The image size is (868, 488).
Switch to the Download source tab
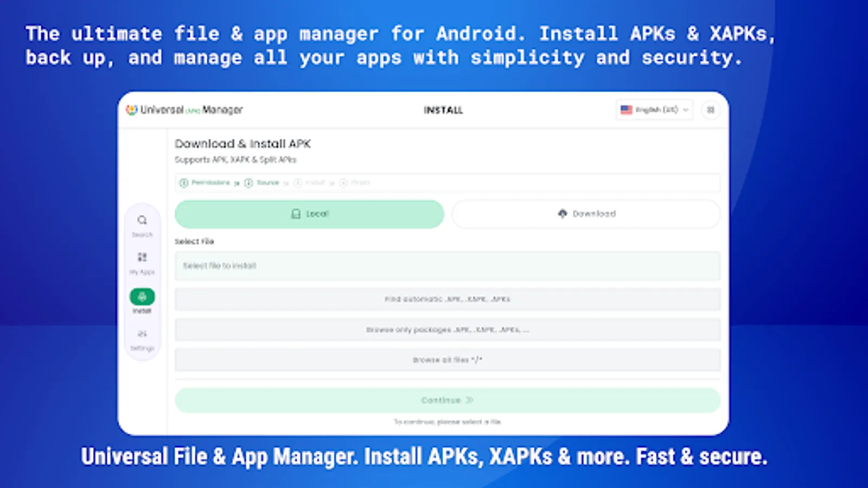pos(586,214)
